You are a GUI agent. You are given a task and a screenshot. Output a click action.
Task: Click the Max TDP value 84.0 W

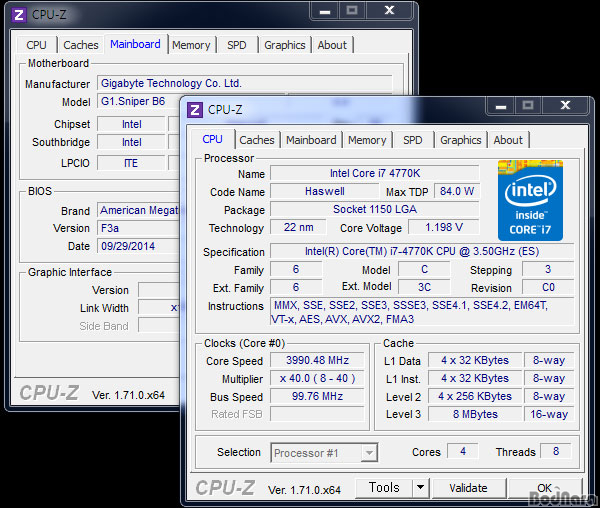point(457,191)
